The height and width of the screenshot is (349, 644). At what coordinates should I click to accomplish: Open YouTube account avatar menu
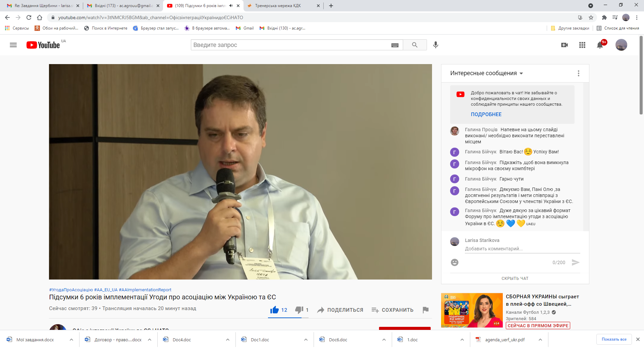coord(621,45)
